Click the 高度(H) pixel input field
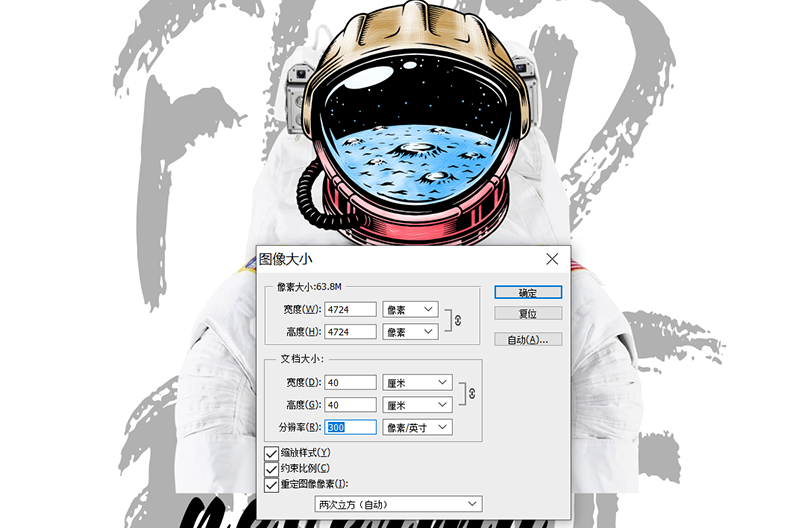 pyautogui.click(x=351, y=332)
